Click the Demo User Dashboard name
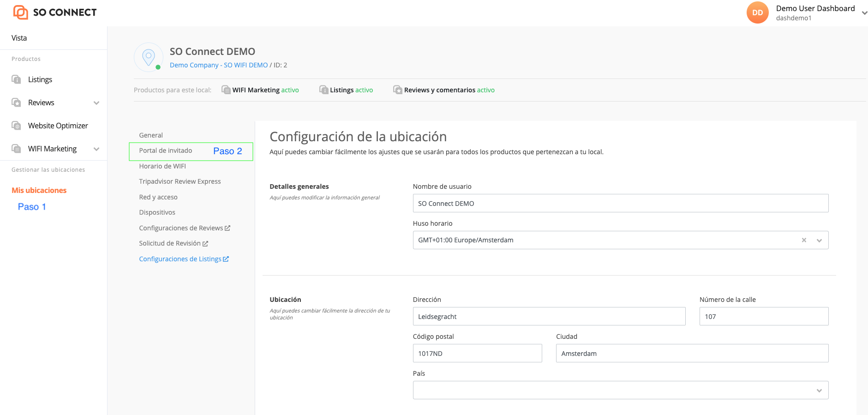 pyautogui.click(x=815, y=8)
